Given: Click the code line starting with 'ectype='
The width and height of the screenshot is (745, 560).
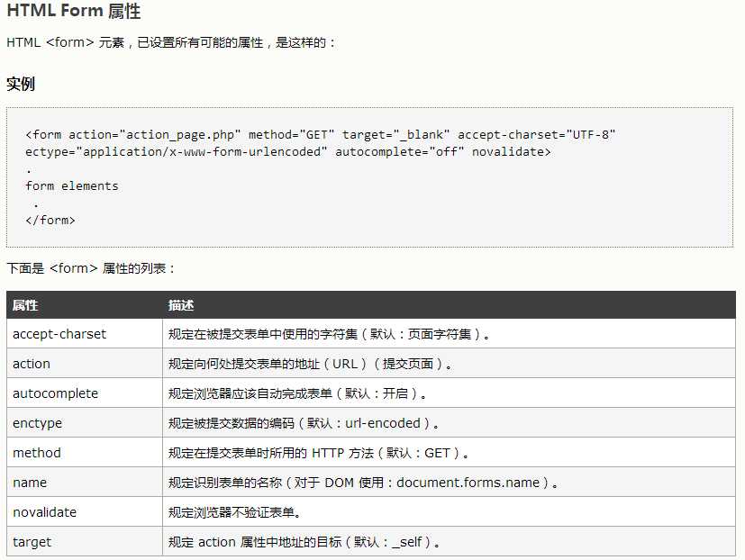Looking at the screenshot, I should point(288,152).
